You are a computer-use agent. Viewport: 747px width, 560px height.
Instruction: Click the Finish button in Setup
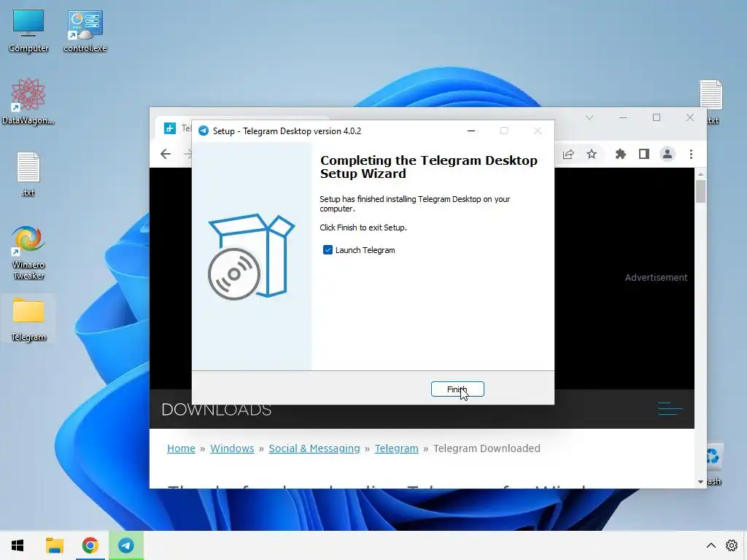point(457,389)
